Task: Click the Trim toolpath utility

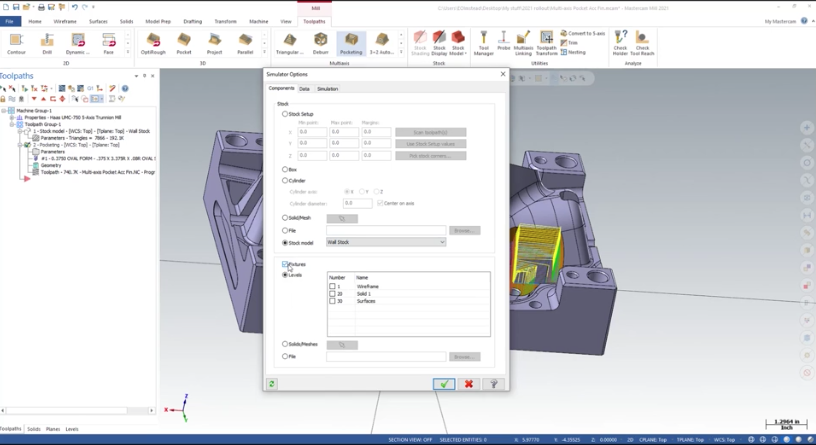Action: pyautogui.click(x=569, y=43)
